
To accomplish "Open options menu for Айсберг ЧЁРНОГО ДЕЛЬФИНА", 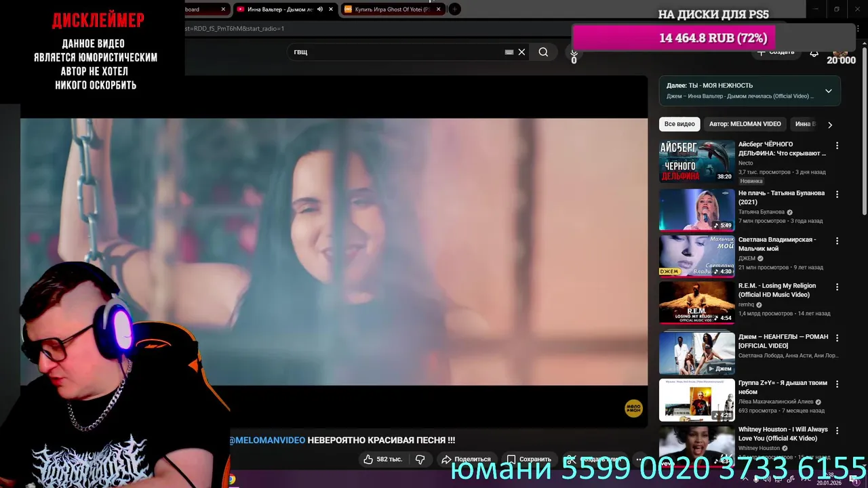I will click(x=837, y=146).
